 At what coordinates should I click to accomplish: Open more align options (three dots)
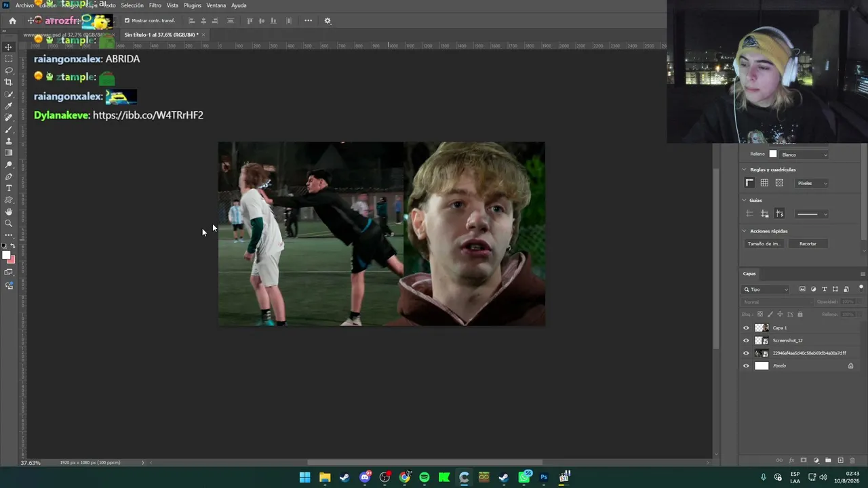point(308,20)
